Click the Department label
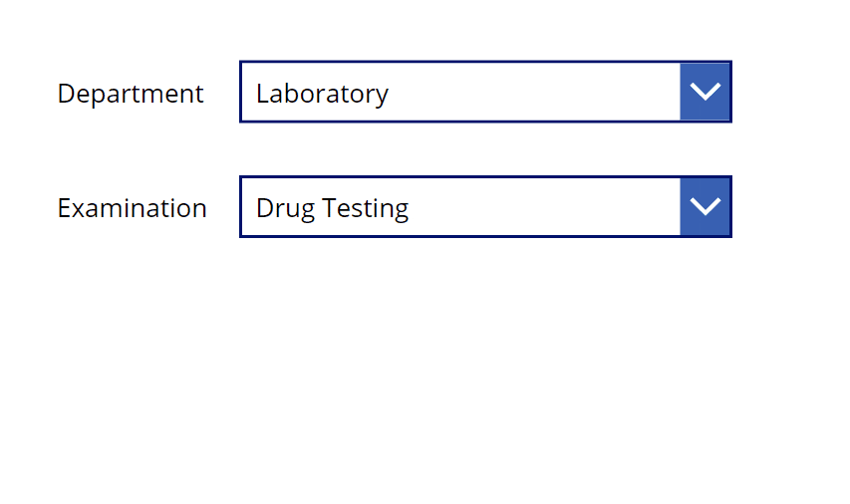Screen dimensions: 850x504 point(131,94)
